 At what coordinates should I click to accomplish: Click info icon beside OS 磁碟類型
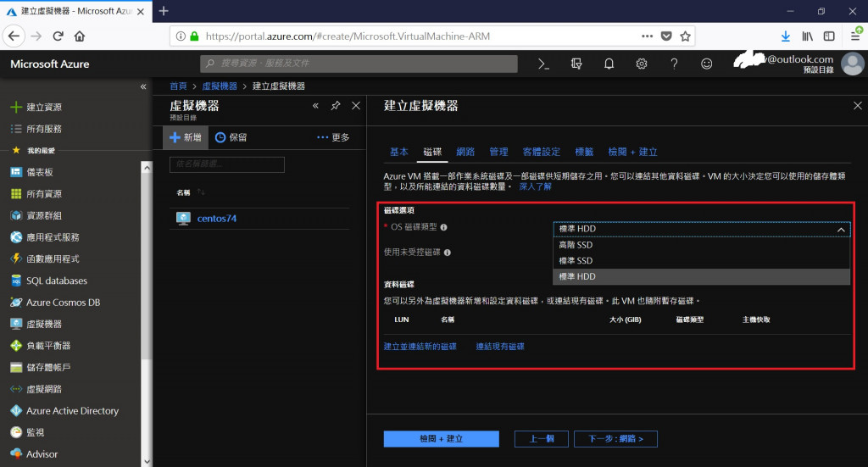pyautogui.click(x=443, y=227)
